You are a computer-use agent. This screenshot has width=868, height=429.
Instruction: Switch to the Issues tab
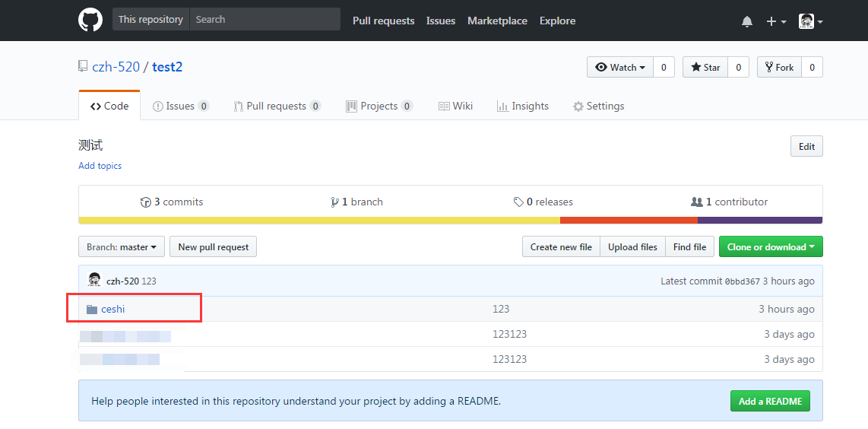[180, 106]
